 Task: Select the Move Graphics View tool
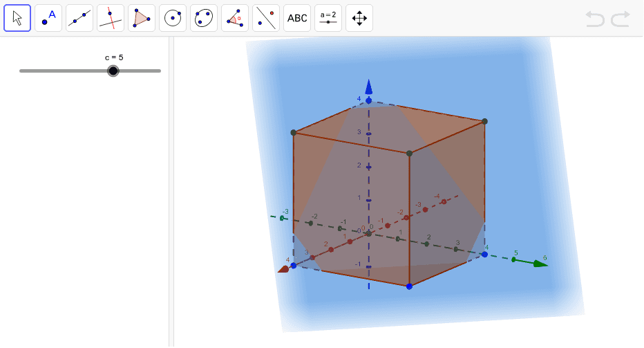tap(359, 18)
